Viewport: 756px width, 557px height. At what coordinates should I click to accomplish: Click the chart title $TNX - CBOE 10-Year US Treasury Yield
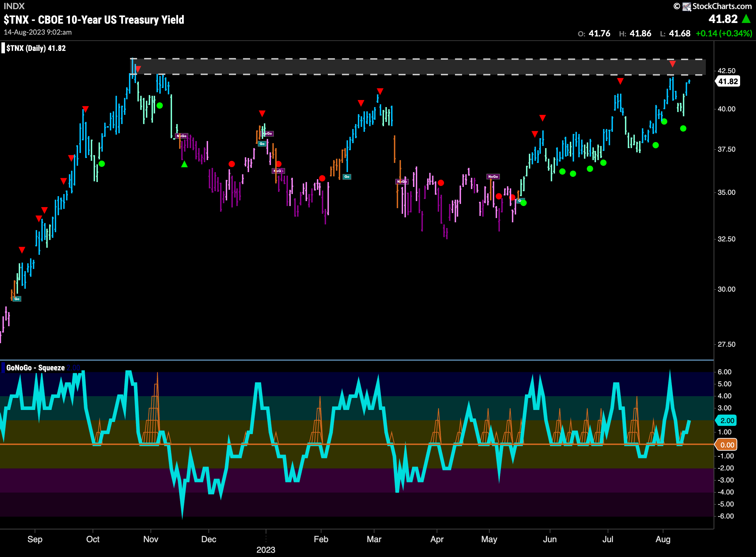click(x=94, y=20)
